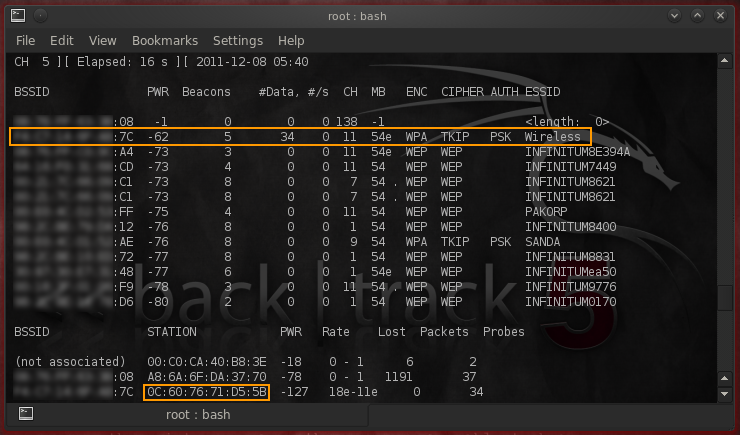Click the terminal icon on the bottom tab
The image size is (740, 435).
coord(27,413)
